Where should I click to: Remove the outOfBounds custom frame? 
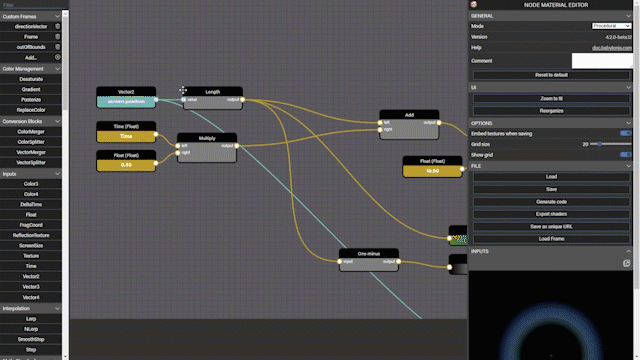[58, 47]
